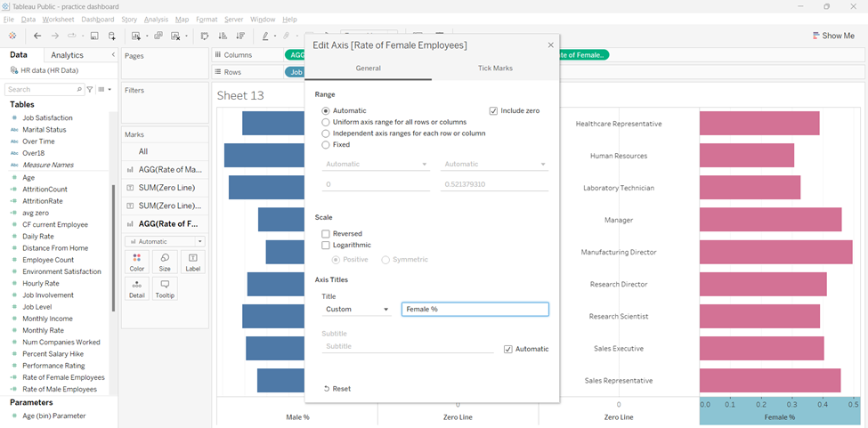Click the Swap rows and columns icon
The height and width of the screenshot is (428, 868).
(205, 36)
